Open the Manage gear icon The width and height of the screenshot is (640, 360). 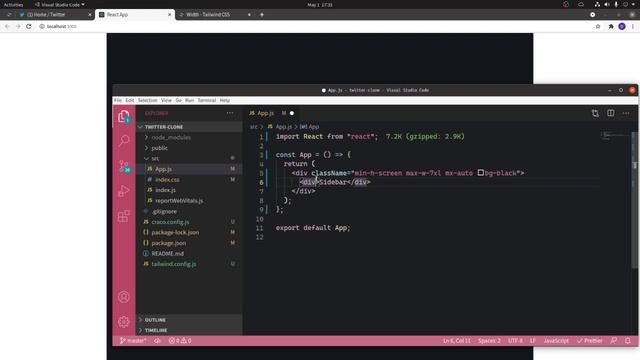coord(124,322)
